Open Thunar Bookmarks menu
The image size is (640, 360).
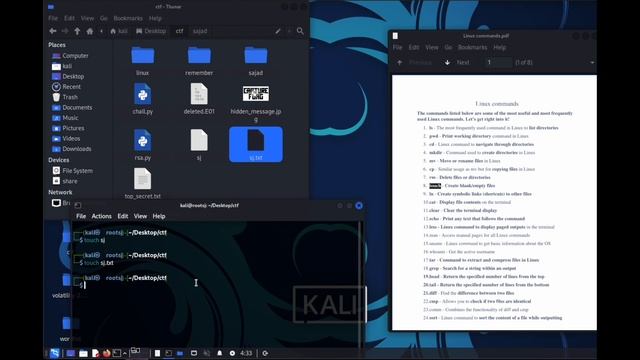[128, 18]
